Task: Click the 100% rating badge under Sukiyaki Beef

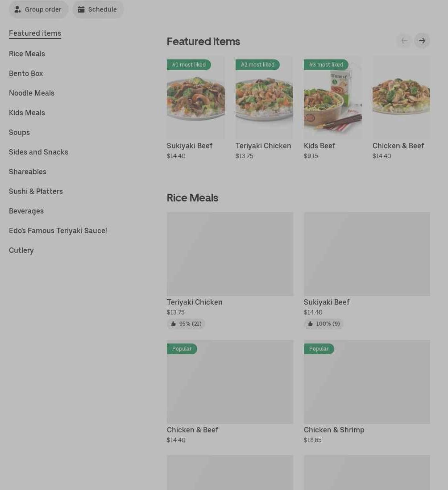Action: pyautogui.click(x=324, y=324)
